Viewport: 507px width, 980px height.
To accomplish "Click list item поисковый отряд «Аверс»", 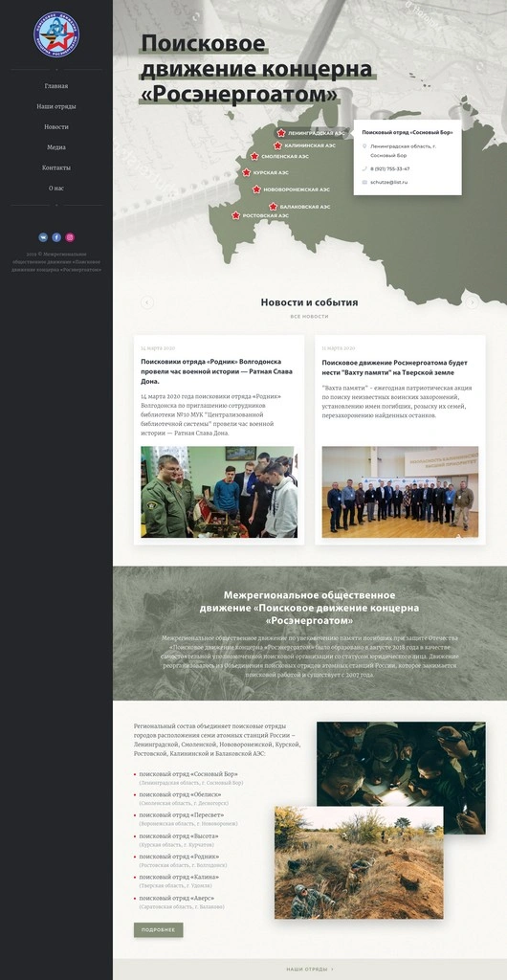I will [x=178, y=898].
